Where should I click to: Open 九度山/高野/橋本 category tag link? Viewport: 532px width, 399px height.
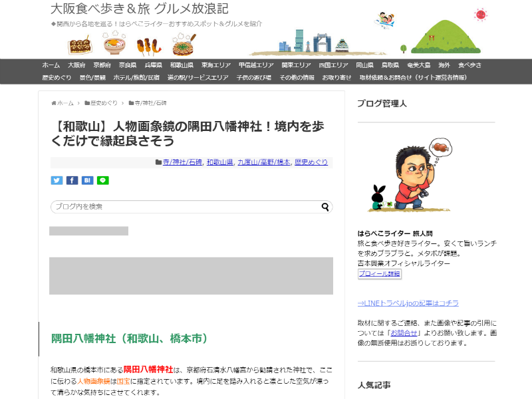click(264, 162)
